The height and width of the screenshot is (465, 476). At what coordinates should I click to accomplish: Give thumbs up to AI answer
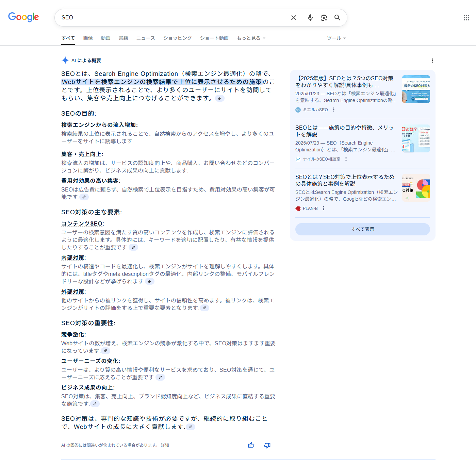coord(251,445)
